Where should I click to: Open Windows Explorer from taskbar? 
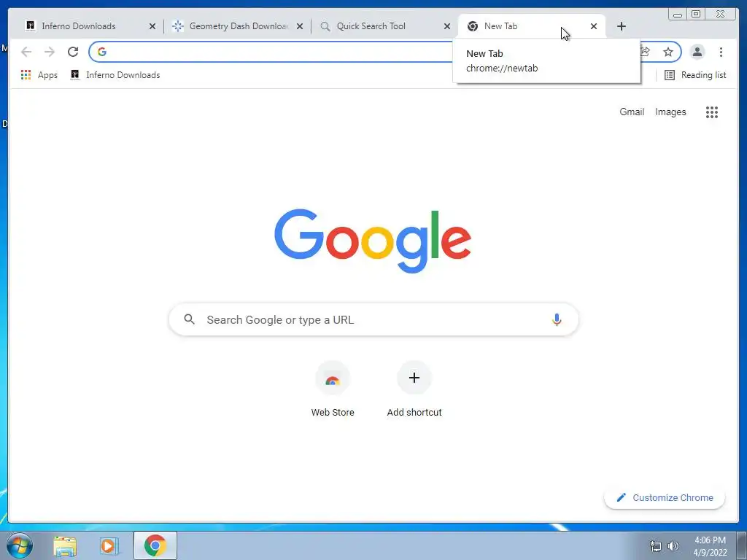pyautogui.click(x=65, y=545)
